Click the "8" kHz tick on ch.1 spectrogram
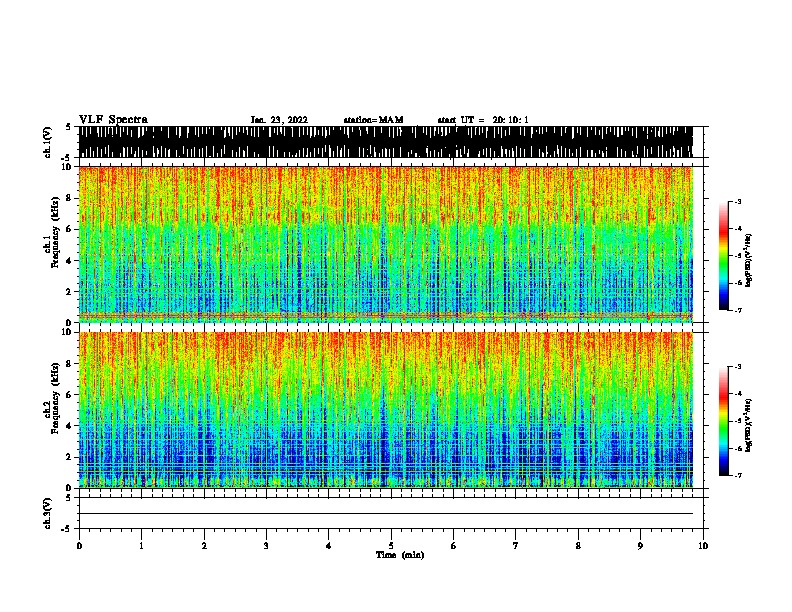Screen dimensions: 792x612 tap(70, 198)
